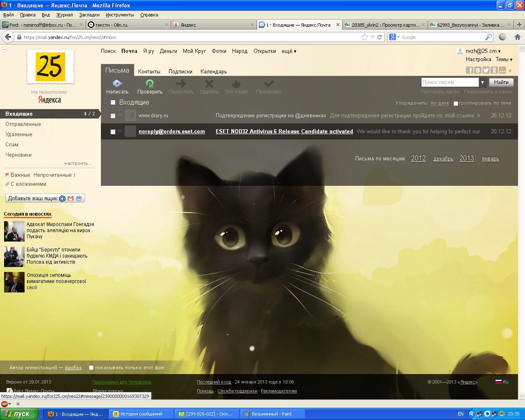Viewport: 525px width, 420px height.
Task: Expand the ещё services dropdown
Action: (289, 51)
